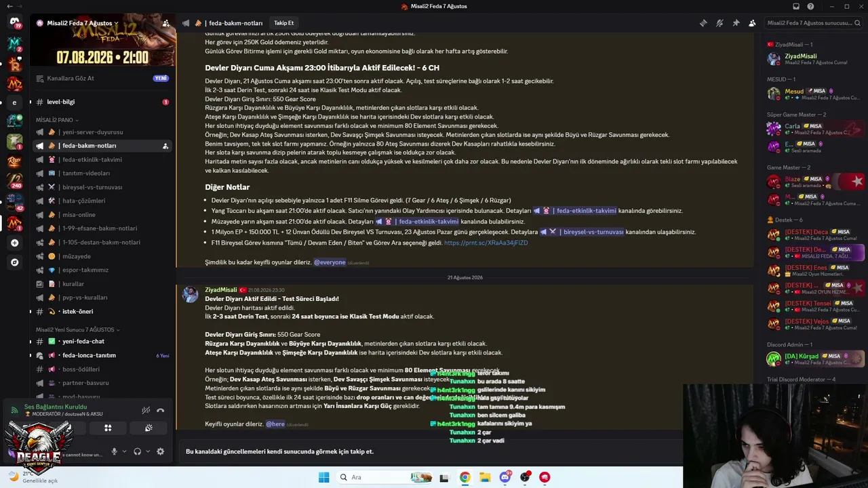Toggle the member list visibility

[752, 23]
